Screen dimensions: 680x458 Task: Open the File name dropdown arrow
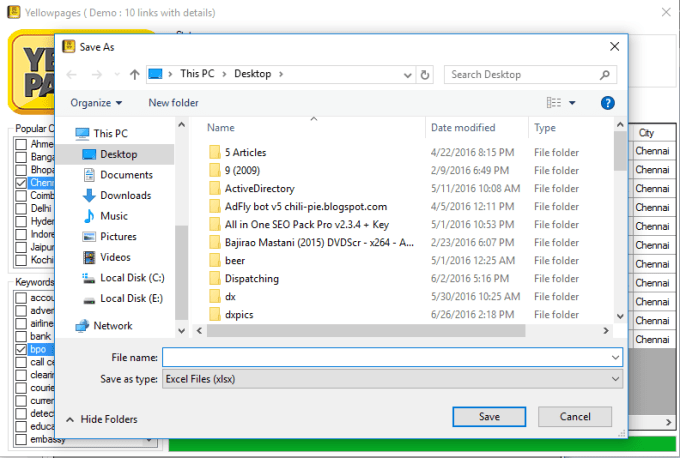click(x=615, y=358)
